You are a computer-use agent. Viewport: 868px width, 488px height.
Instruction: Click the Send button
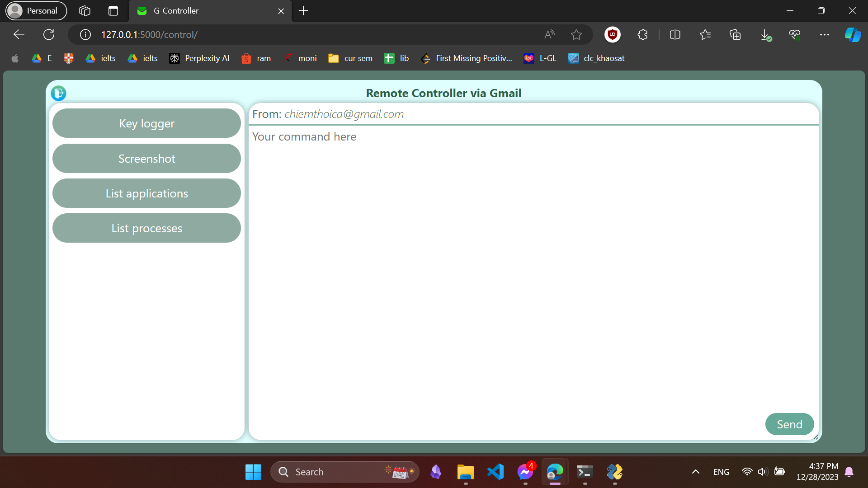click(x=789, y=424)
